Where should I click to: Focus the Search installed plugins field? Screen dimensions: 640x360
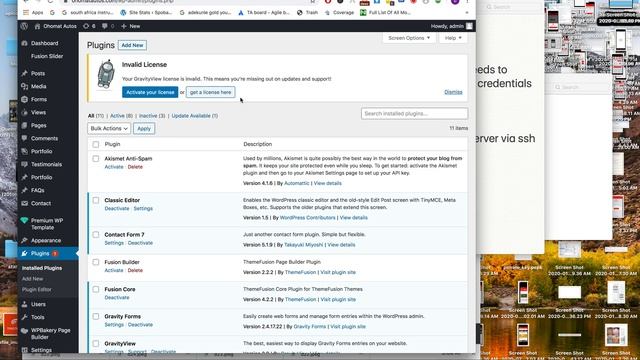pos(414,113)
